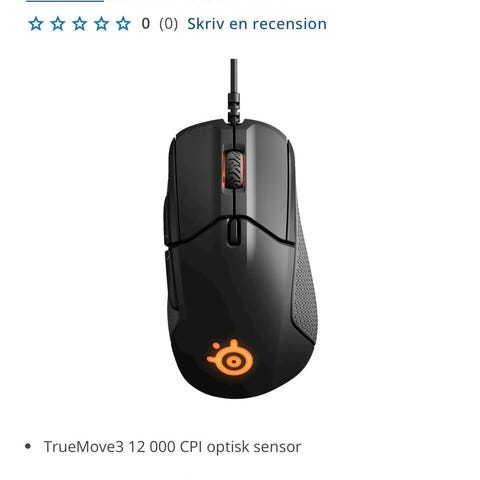Click the (0) review count
Screen dimensions: 480x480
tap(168, 24)
